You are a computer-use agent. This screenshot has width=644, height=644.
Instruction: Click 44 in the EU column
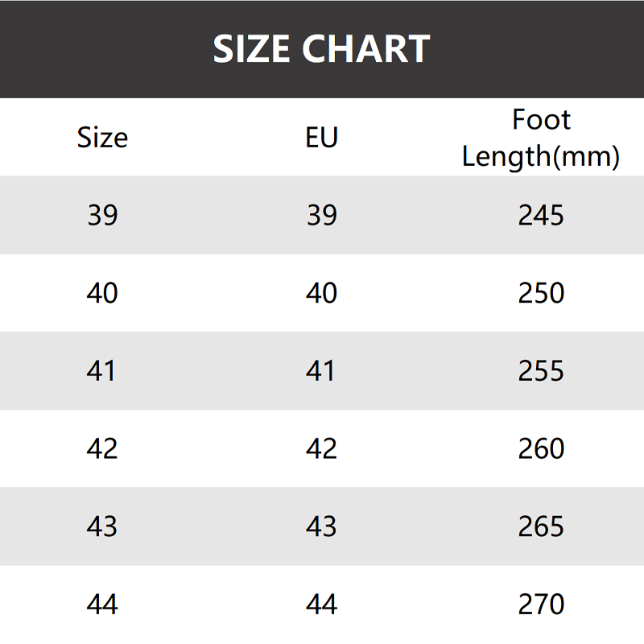(x=321, y=604)
